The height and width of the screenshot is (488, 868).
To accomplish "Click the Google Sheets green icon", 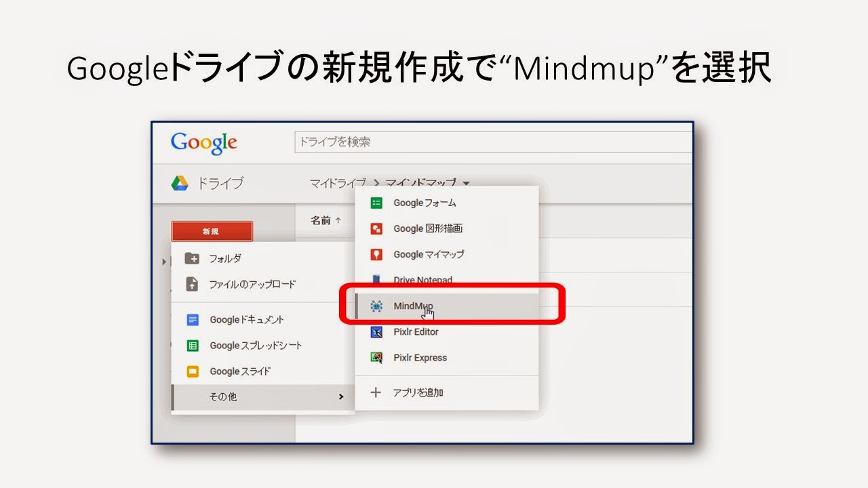I will click(193, 346).
